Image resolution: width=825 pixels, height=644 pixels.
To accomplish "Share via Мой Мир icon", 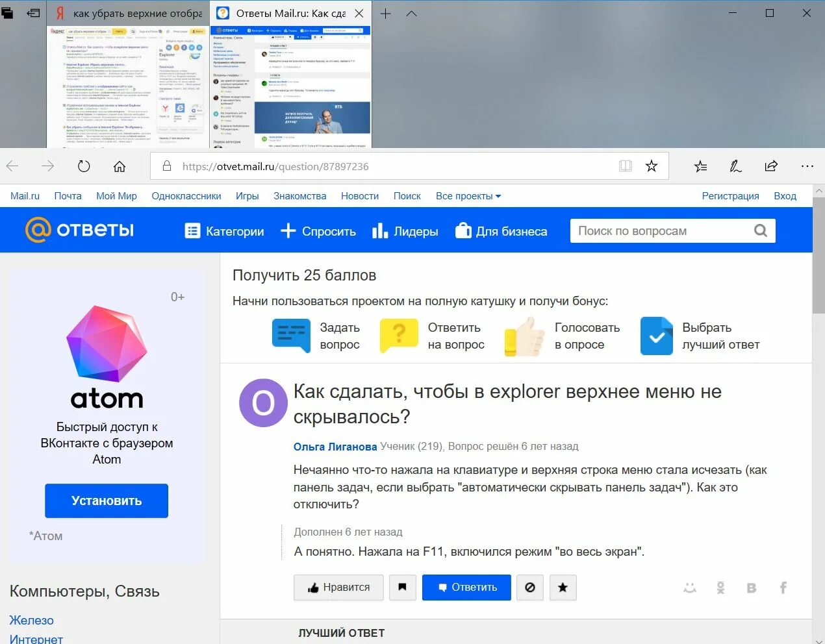I will [x=690, y=588].
